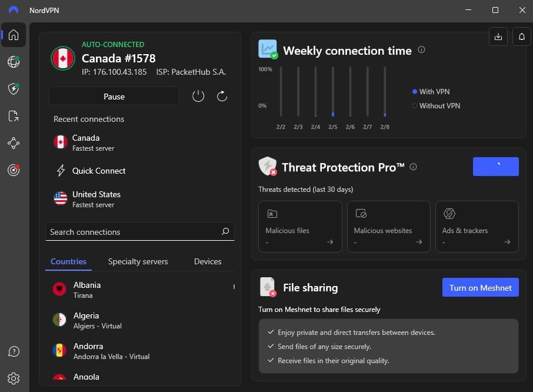
Task: Click the download icon near the bell
Action: coord(498,36)
